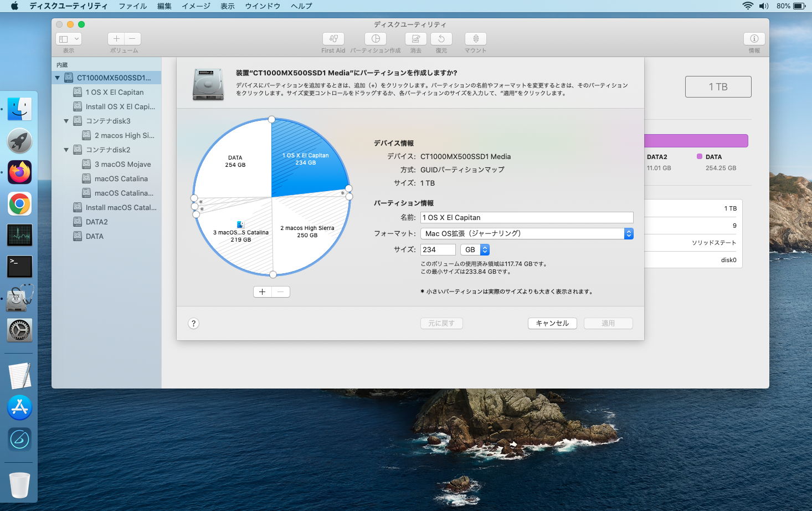Open the format (フォーマット) dropdown

point(527,234)
